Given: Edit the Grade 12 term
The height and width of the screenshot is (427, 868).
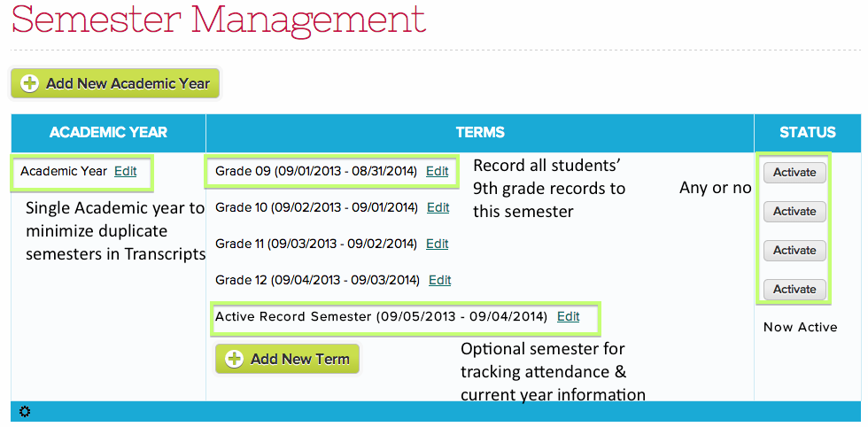Looking at the screenshot, I should click(x=439, y=280).
